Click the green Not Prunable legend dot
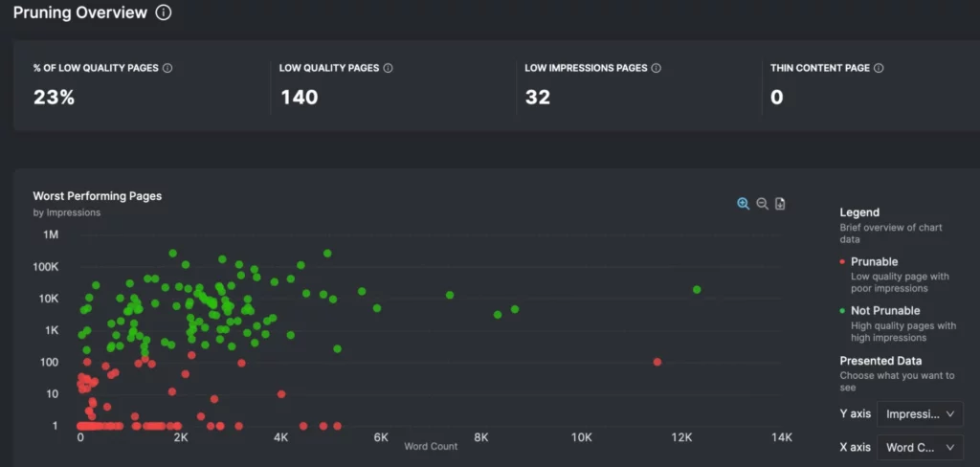980x467 pixels. coord(842,311)
